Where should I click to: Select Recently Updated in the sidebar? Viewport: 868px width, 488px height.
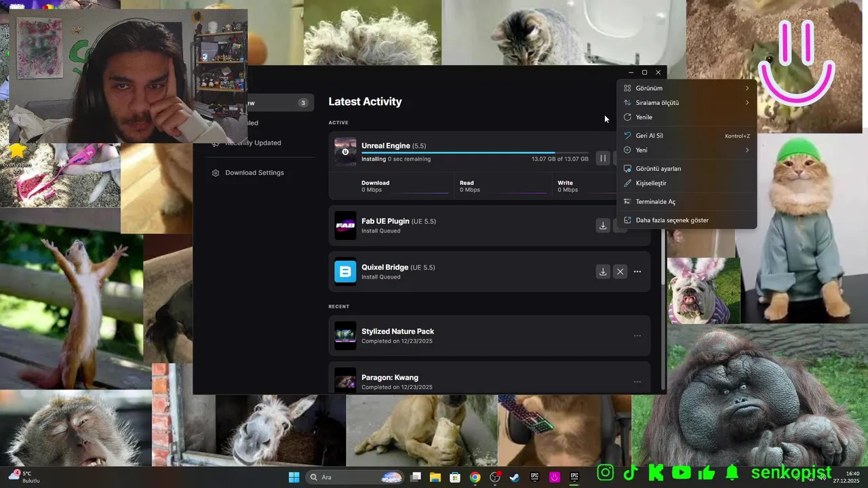253,143
